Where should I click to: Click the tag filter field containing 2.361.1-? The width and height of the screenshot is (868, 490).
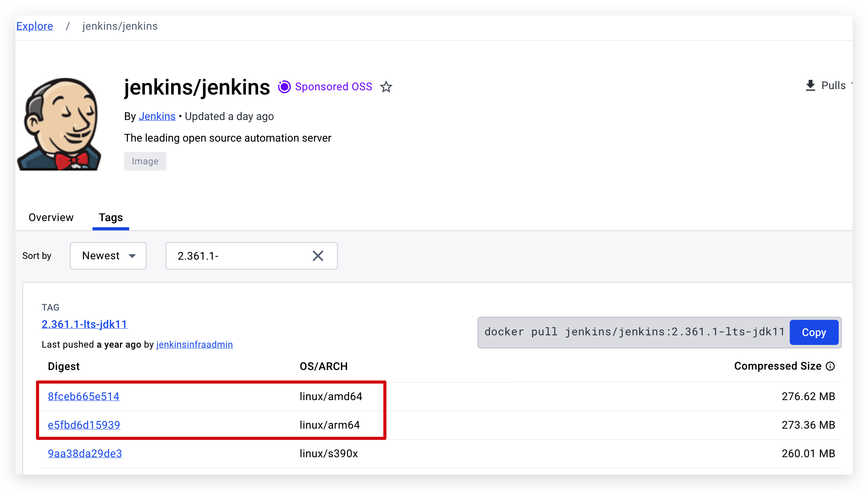[x=252, y=256]
